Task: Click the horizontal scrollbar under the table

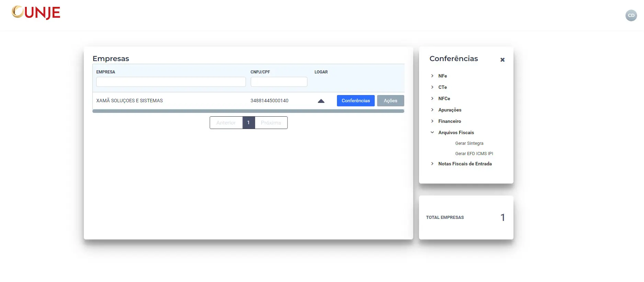Action: [248, 111]
